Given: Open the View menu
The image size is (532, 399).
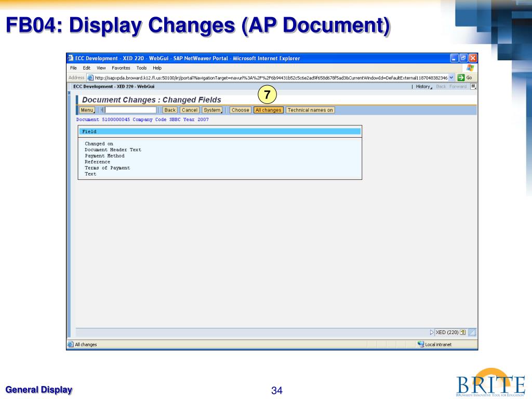Looking at the screenshot, I should (101, 68).
